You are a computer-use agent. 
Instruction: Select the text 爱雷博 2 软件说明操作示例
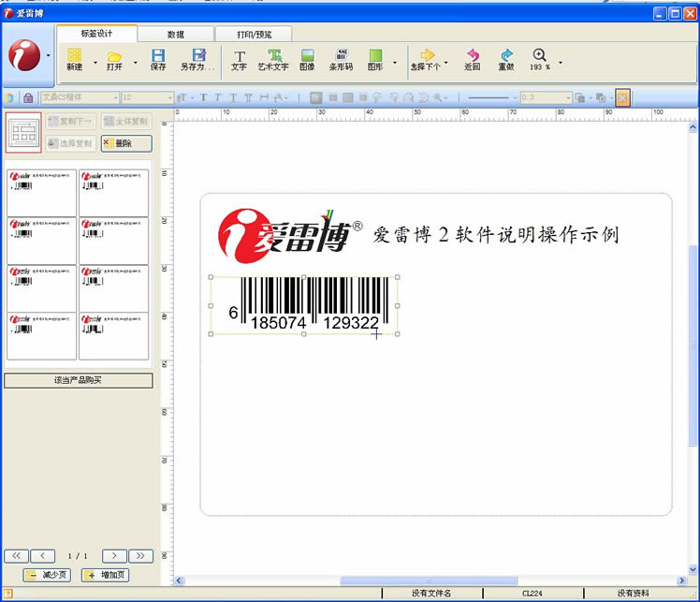(496, 234)
